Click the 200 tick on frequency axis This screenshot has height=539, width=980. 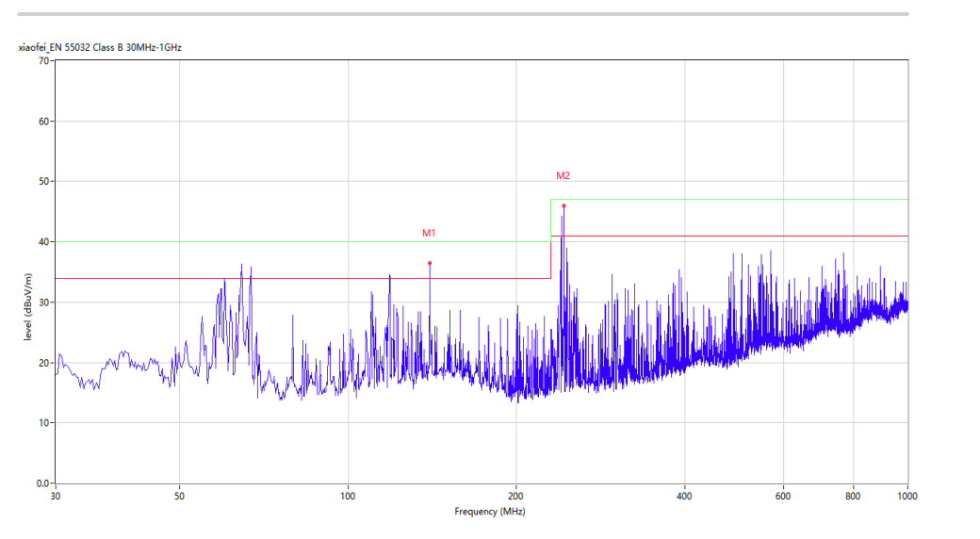click(515, 496)
